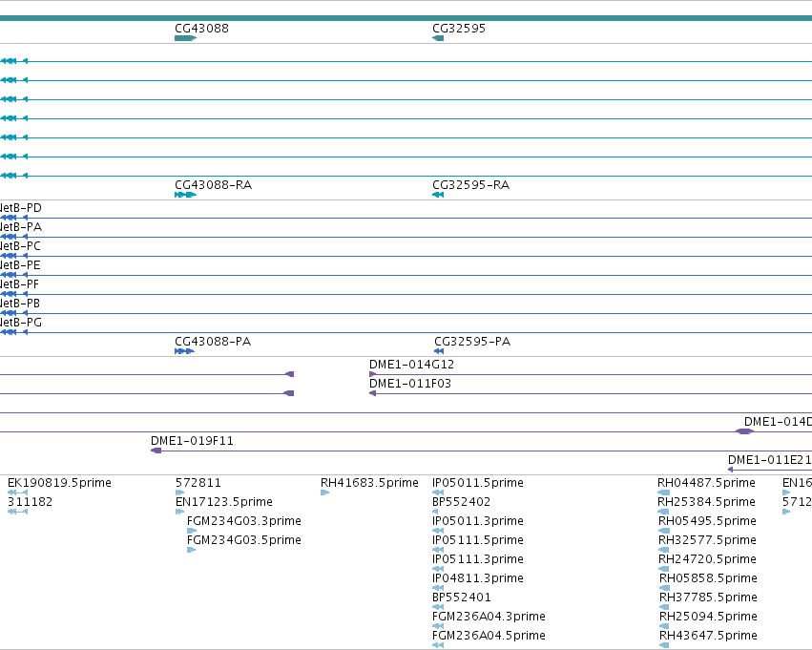812x650 pixels.
Task: Open the FGM236A04.3prime label
Action: tap(489, 617)
